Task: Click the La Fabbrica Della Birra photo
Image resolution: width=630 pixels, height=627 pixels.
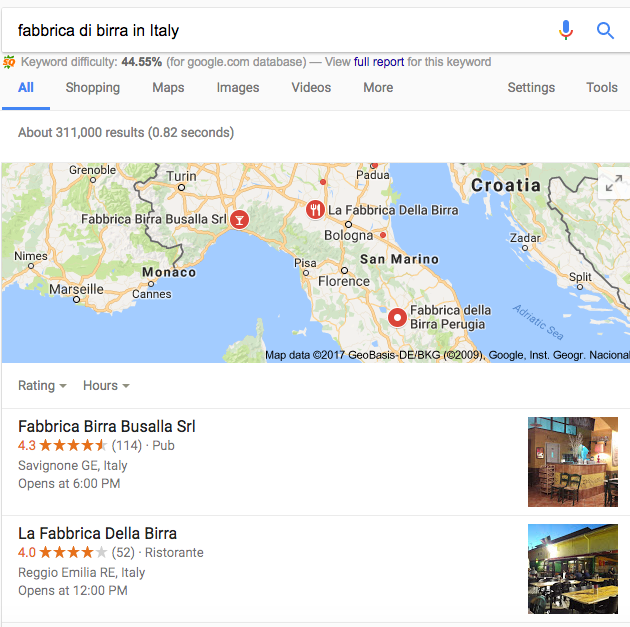Action: (573, 569)
